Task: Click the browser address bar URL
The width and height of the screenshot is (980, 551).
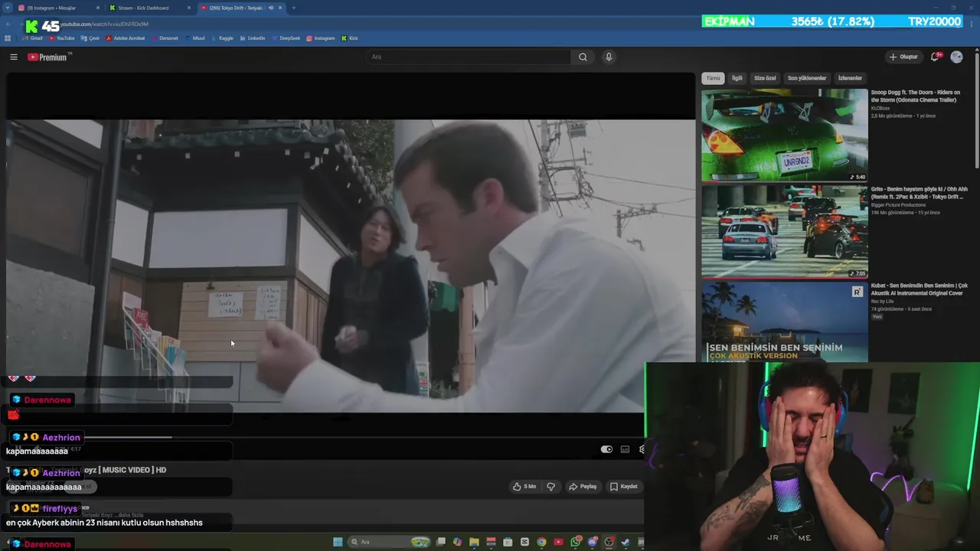Action: coord(105,24)
